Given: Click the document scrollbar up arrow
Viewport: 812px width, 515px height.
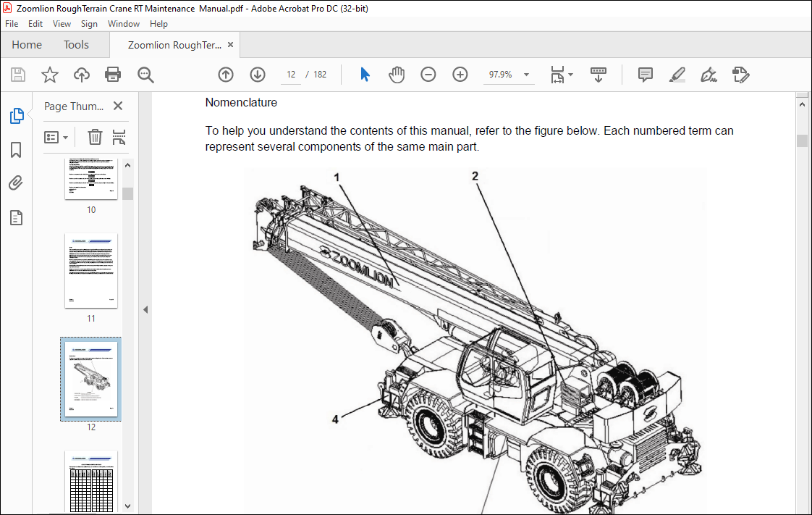Looking at the screenshot, I should pyautogui.click(x=802, y=104).
